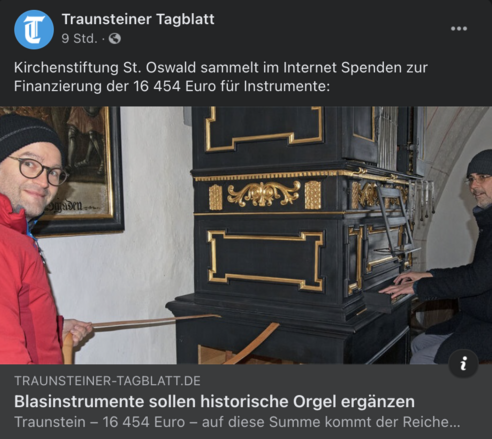Click the info icon on link preview
The height and width of the screenshot is (439, 492).
pyautogui.click(x=463, y=363)
